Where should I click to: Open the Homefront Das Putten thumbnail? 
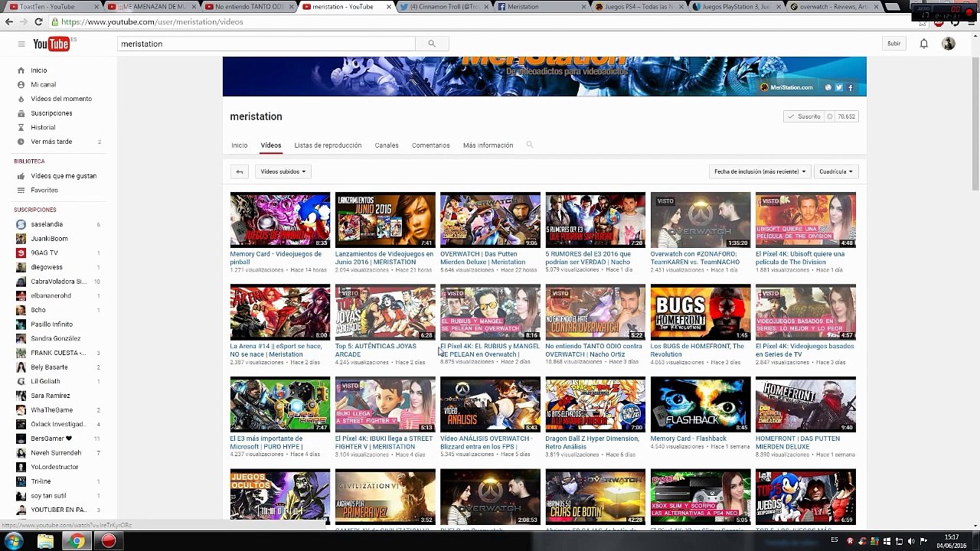pos(805,404)
